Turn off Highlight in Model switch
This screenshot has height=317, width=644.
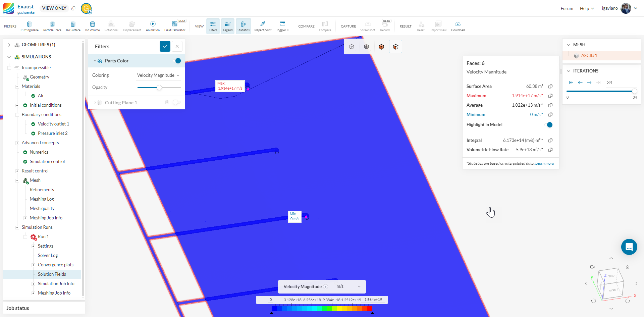pos(549,125)
